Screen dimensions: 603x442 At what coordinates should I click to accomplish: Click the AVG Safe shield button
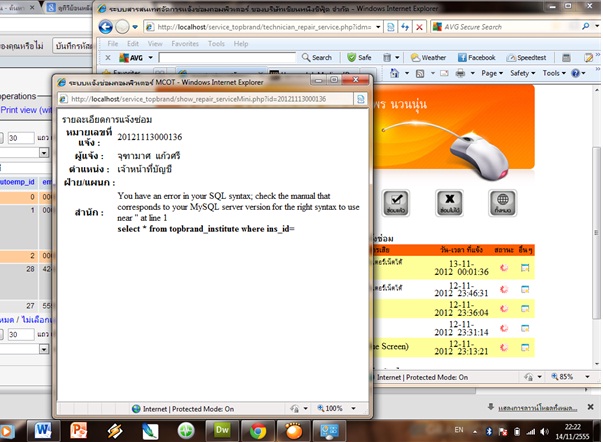pyautogui.click(x=359, y=58)
